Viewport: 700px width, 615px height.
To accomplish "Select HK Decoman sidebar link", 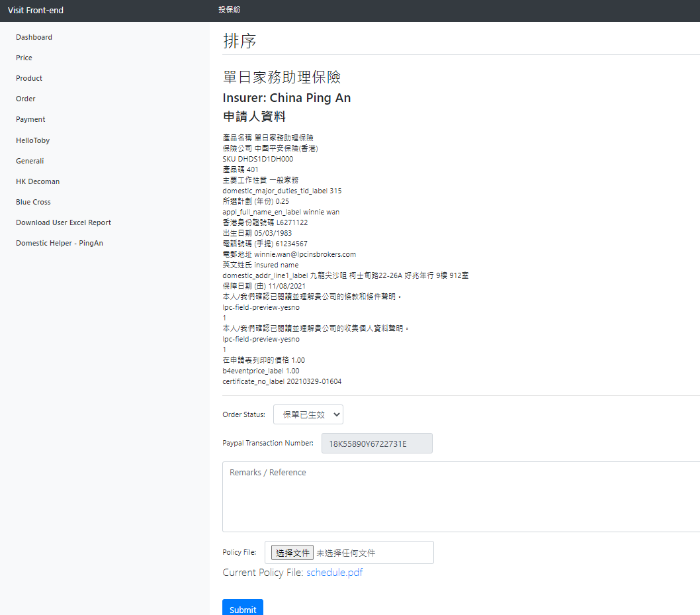I will (38, 181).
